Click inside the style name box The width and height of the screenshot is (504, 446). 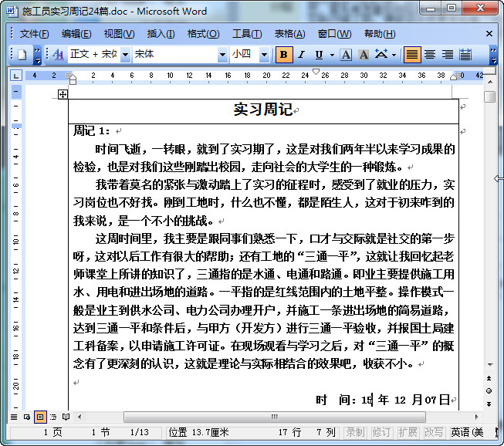(94, 54)
